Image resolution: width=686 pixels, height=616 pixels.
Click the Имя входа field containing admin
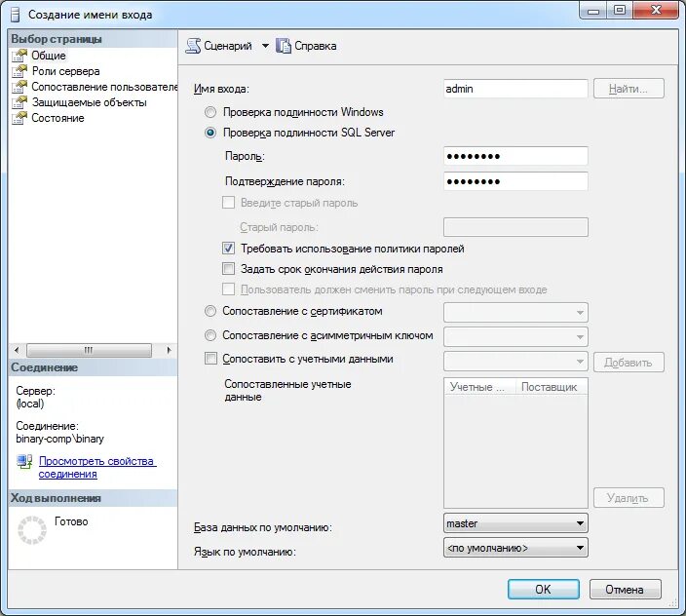pyautogui.click(x=515, y=89)
